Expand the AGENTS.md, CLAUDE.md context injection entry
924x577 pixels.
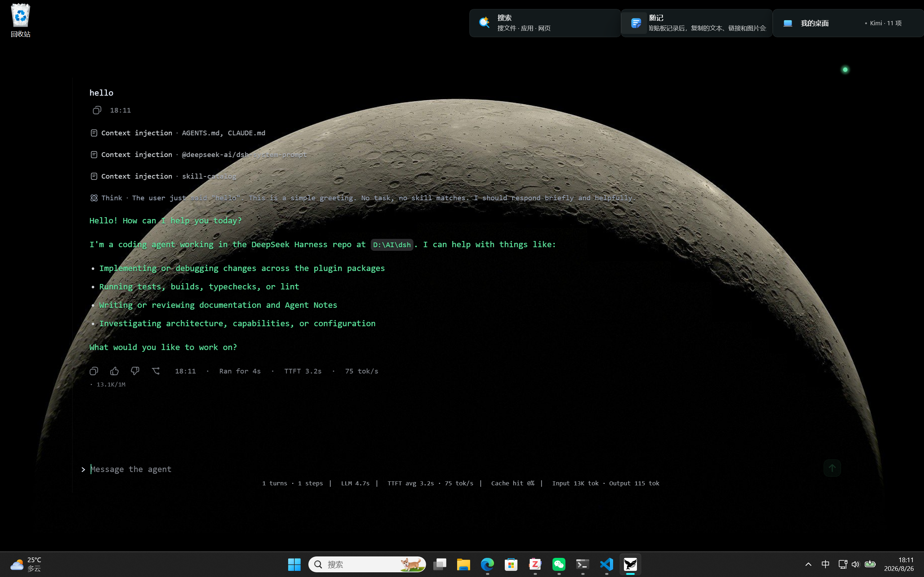pos(178,133)
